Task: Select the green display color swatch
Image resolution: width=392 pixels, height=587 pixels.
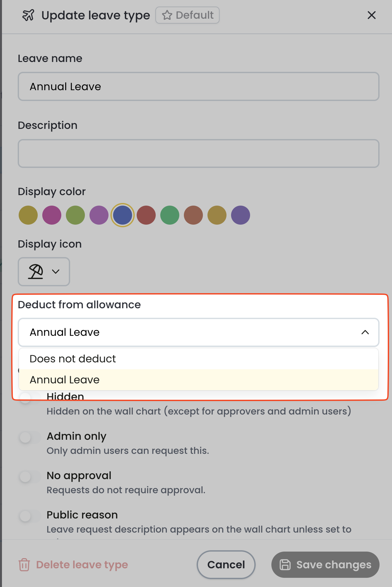Action: click(x=170, y=215)
